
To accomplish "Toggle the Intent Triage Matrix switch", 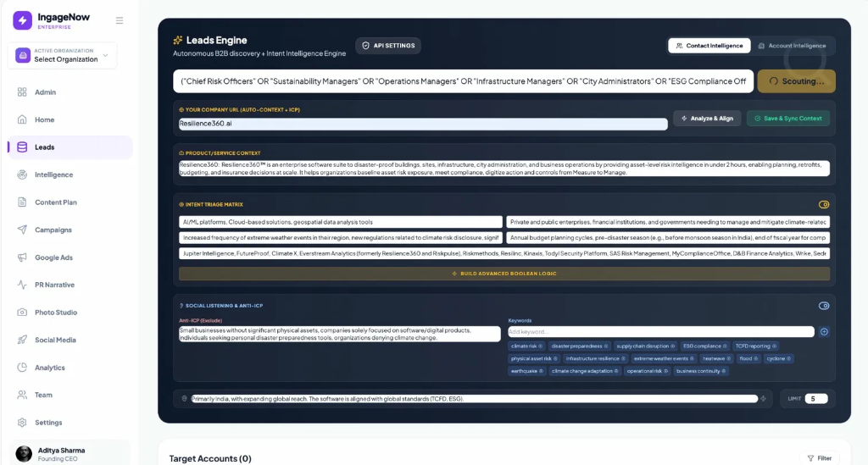I will pos(824,205).
